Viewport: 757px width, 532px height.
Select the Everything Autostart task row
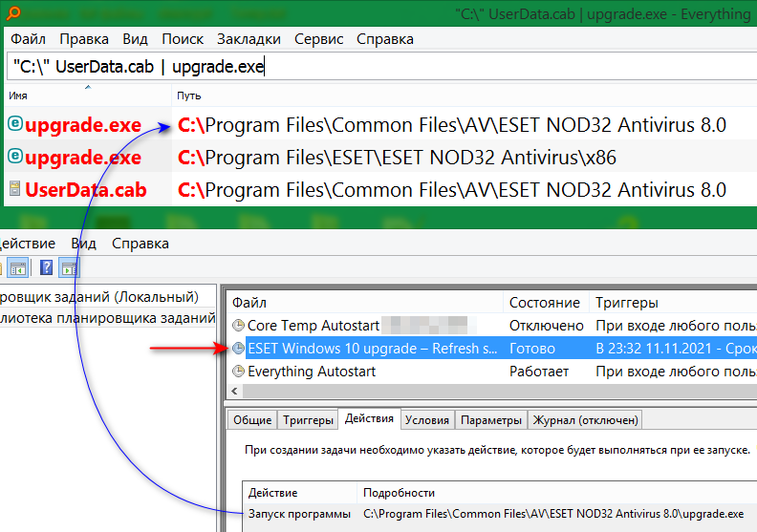pyautogui.click(x=492, y=372)
